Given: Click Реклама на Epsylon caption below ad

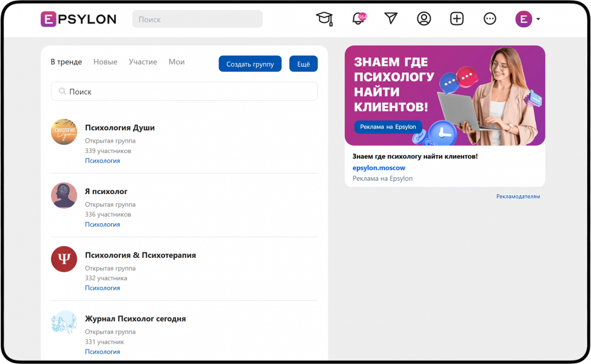Looking at the screenshot, I should pyautogui.click(x=382, y=178).
